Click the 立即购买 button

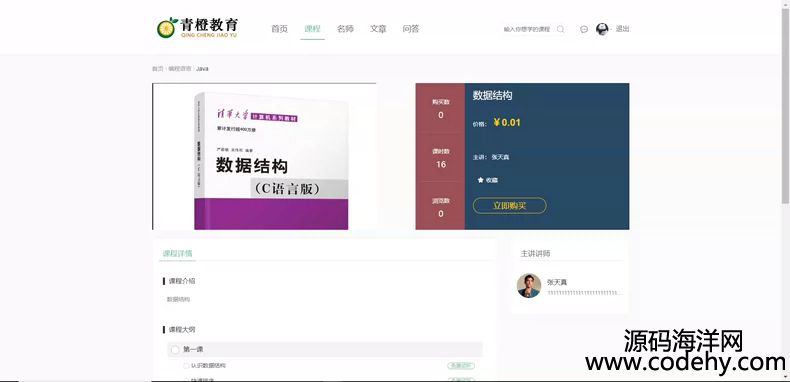[509, 206]
